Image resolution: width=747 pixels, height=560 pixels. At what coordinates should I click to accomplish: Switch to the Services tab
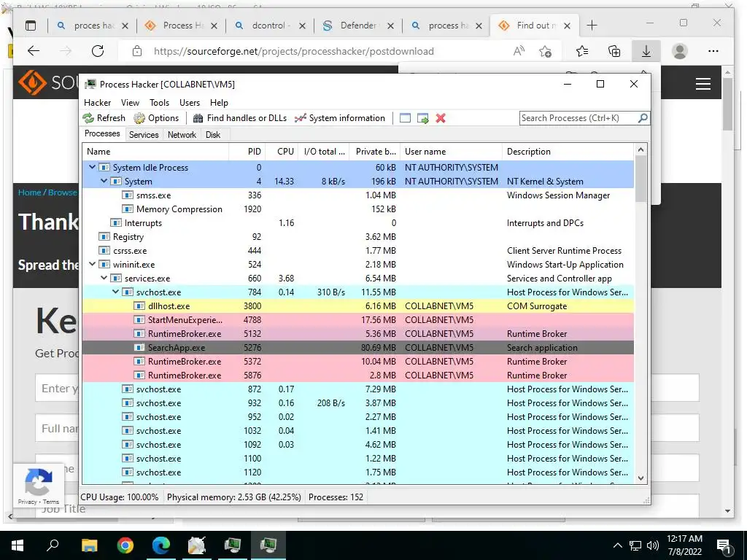(144, 135)
